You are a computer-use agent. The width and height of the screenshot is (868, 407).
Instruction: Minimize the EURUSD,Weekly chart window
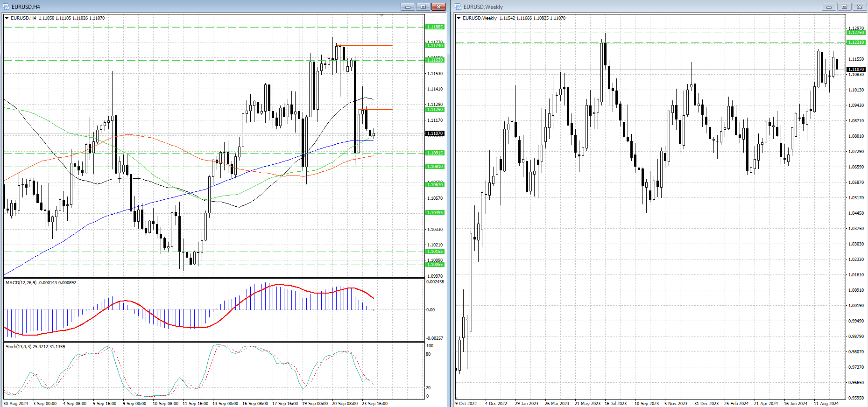point(829,7)
